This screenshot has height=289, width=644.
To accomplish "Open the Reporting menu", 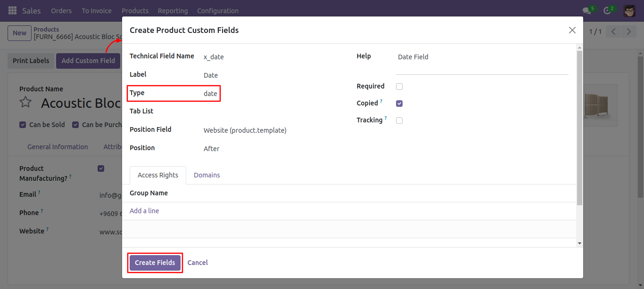I will pyautogui.click(x=173, y=10).
